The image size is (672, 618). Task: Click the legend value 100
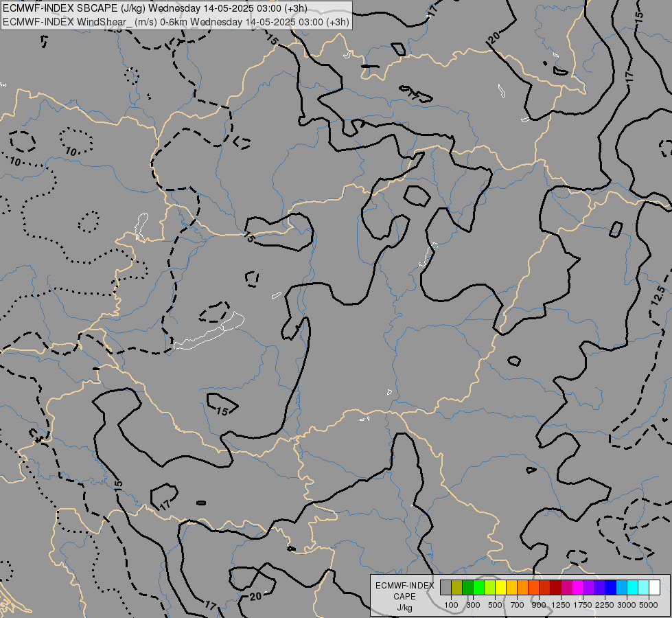[451, 605]
